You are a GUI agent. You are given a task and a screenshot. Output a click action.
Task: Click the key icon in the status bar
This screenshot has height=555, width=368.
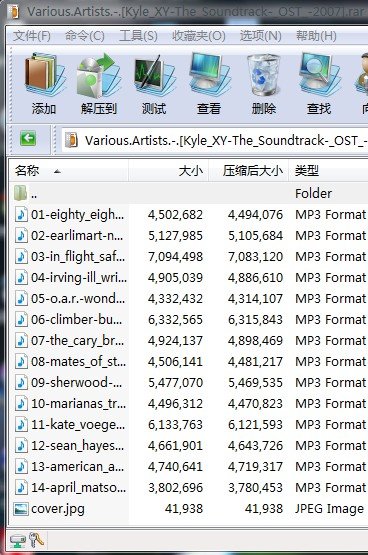(x=36, y=540)
